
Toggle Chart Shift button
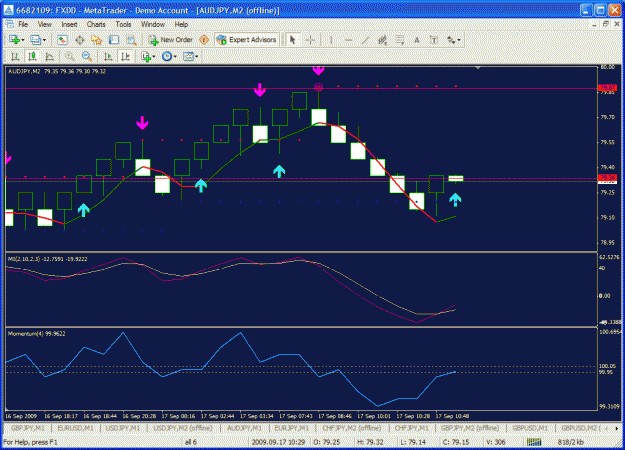pos(126,57)
